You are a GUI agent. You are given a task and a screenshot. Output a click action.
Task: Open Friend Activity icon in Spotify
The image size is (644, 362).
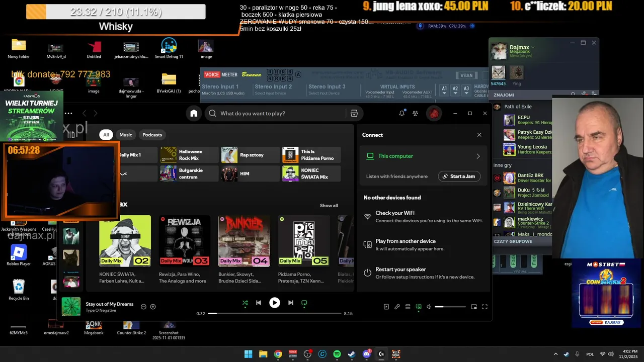tap(415, 114)
